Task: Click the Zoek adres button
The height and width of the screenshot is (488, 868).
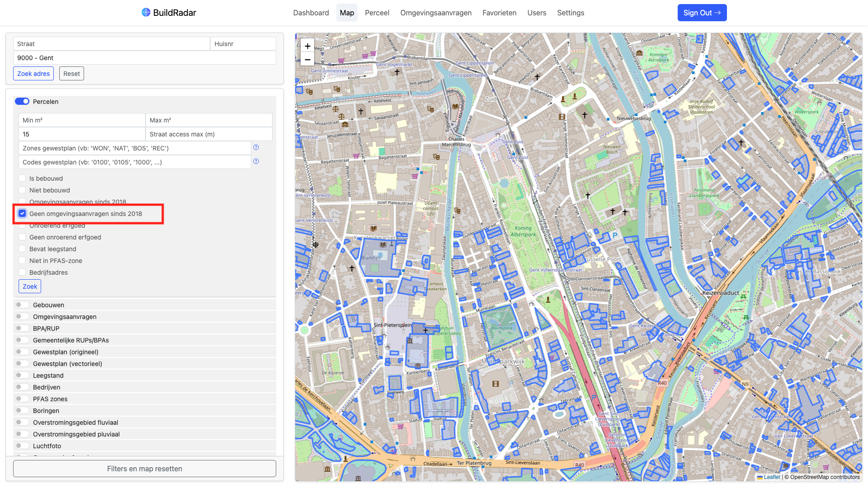Action: pyautogui.click(x=33, y=74)
